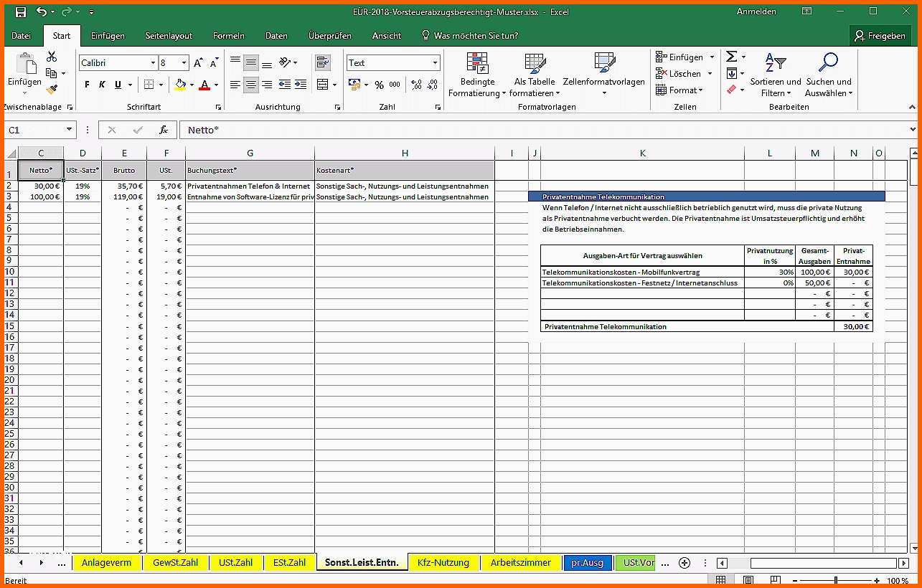Toggle center horizontal alignment

click(x=251, y=85)
